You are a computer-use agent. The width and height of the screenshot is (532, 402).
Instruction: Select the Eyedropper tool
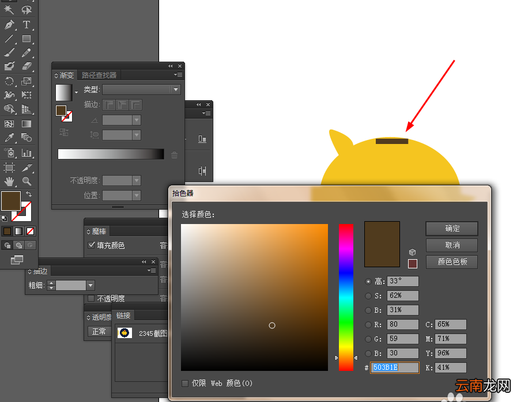pos(9,137)
